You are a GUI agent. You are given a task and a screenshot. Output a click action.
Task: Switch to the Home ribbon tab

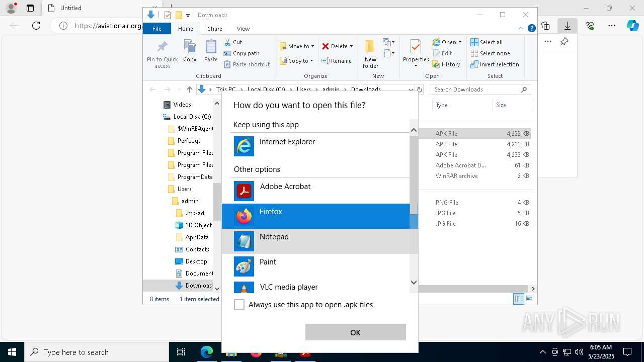[x=185, y=29]
